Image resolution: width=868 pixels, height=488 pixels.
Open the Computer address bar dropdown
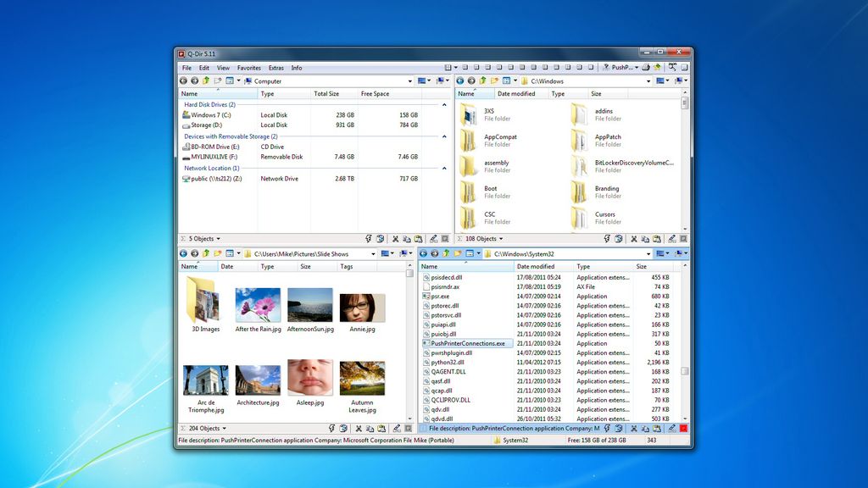click(410, 80)
